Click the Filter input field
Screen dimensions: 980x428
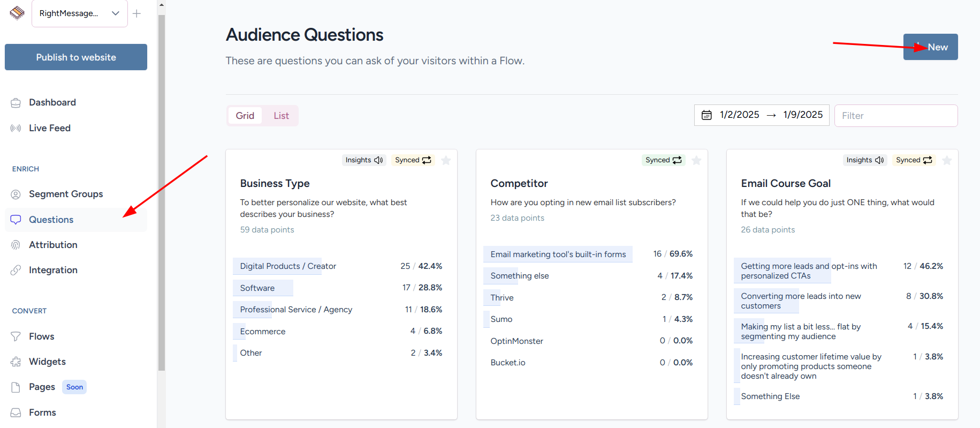coord(895,116)
